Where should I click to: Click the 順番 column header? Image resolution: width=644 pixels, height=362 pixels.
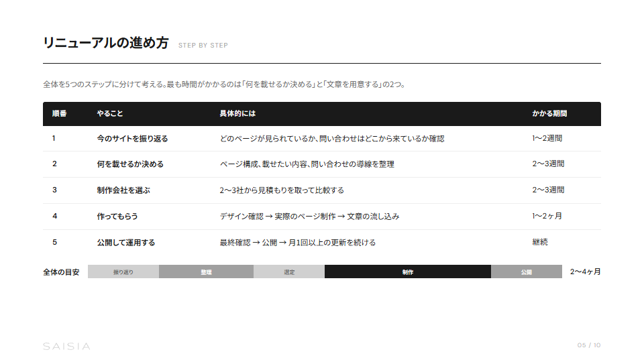tap(60, 114)
